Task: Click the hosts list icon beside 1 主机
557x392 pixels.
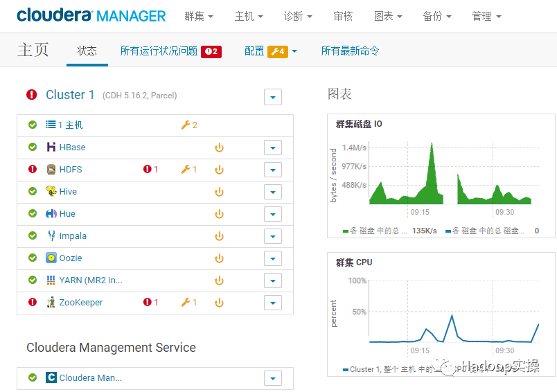Action: pos(51,125)
